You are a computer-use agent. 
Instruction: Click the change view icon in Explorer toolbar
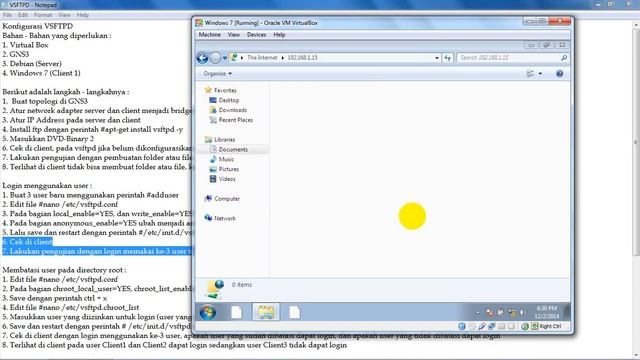tap(530, 73)
